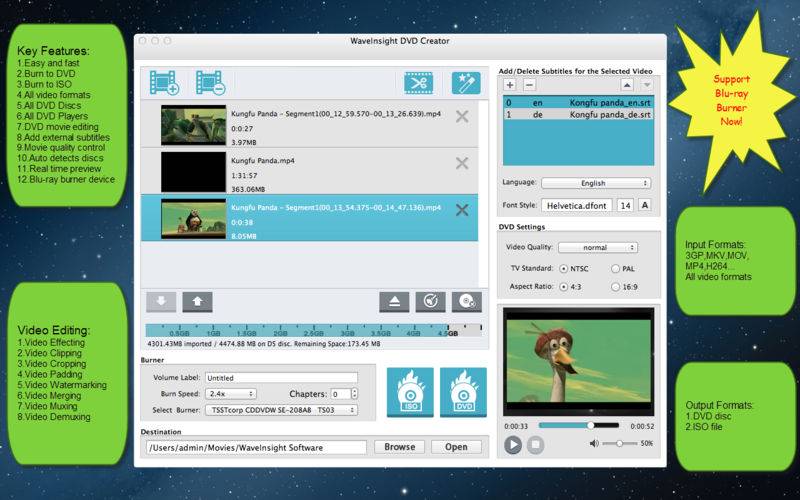Viewport: 800px width, 500px height.
Task: Choose 4:3 aspect ratio
Action: click(564, 287)
